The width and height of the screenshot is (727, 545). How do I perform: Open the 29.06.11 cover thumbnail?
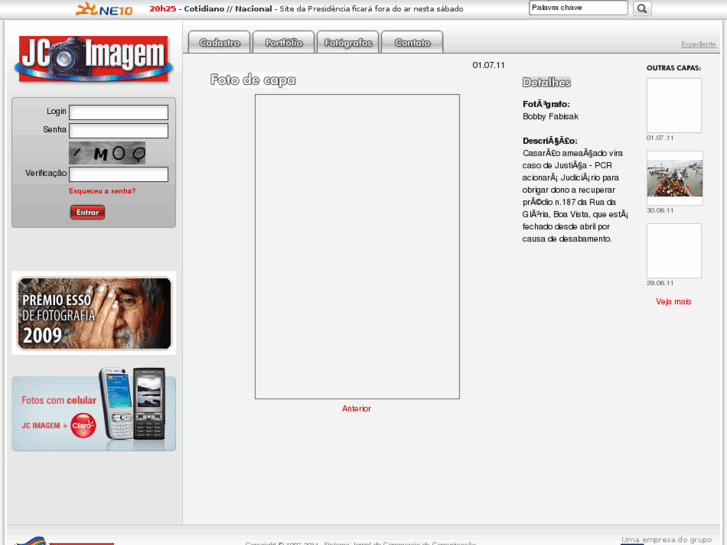pyautogui.click(x=674, y=250)
